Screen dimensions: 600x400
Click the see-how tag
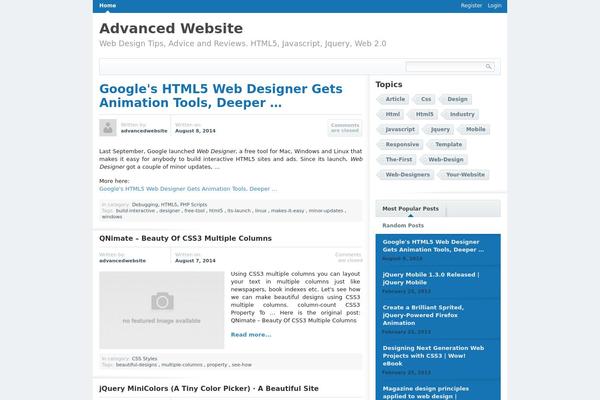pyautogui.click(x=241, y=365)
